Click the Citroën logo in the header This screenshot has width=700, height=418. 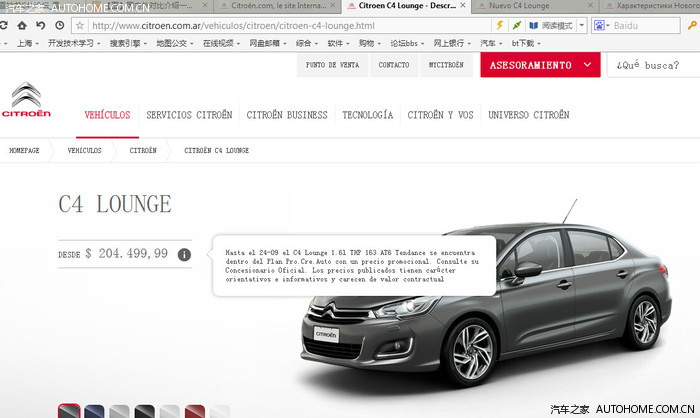(26, 103)
